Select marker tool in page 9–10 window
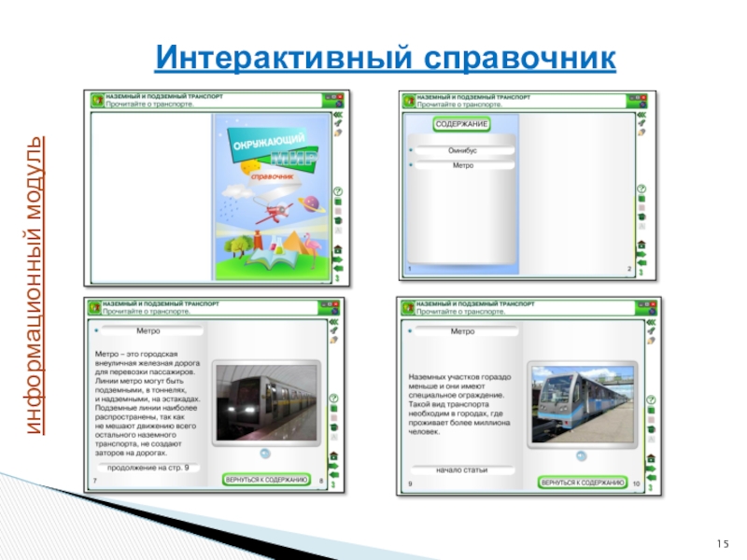747x560 pixels. click(x=651, y=331)
